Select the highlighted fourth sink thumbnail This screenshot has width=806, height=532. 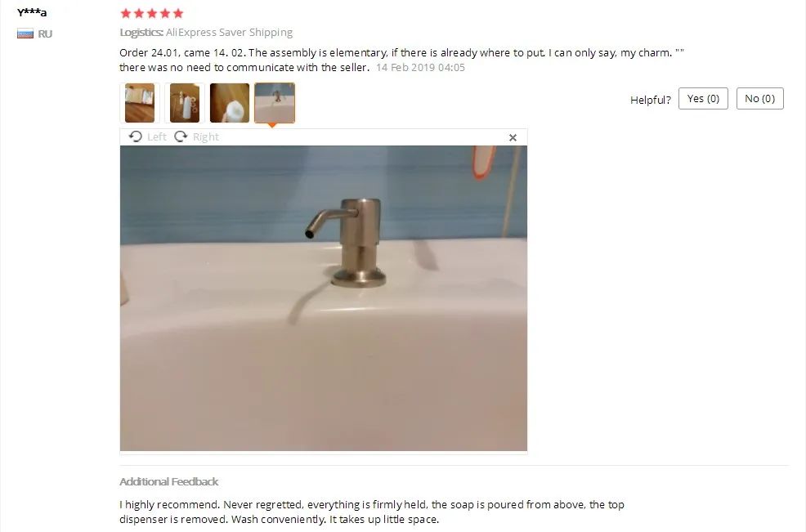[x=275, y=103]
